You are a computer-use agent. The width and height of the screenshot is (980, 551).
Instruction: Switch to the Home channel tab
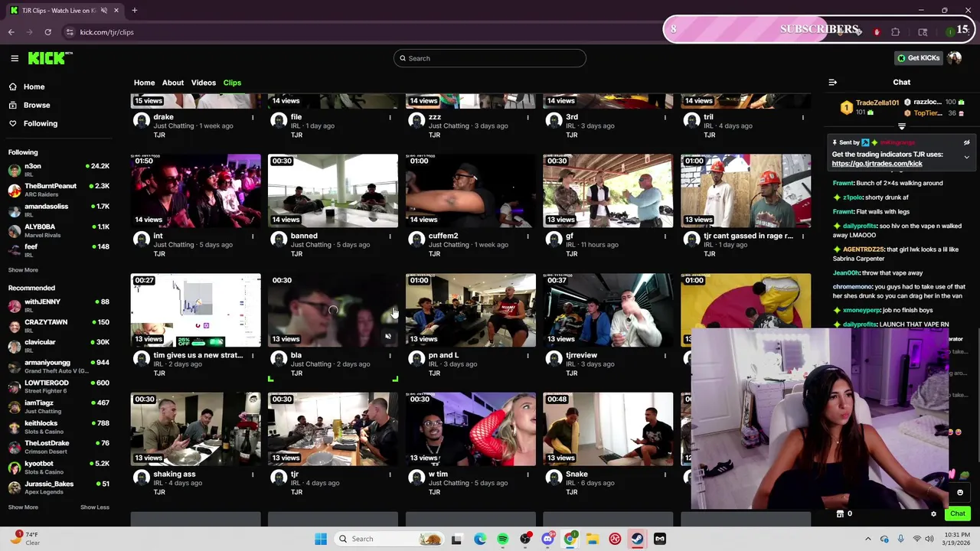(x=144, y=83)
